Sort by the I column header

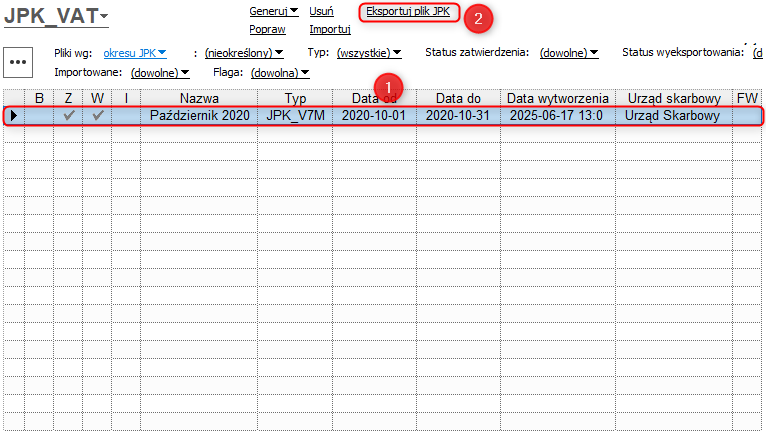pyautogui.click(x=126, y=98)
